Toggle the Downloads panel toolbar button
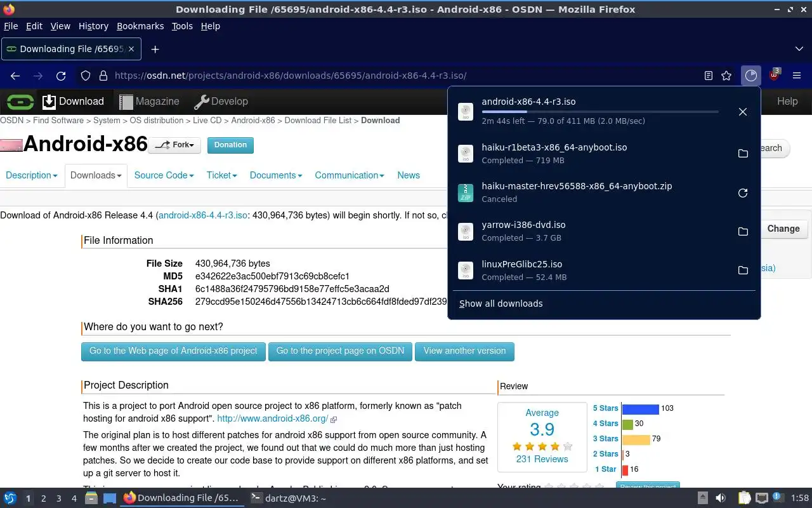This screenshot has width=812, height=508. pos(751,76)
